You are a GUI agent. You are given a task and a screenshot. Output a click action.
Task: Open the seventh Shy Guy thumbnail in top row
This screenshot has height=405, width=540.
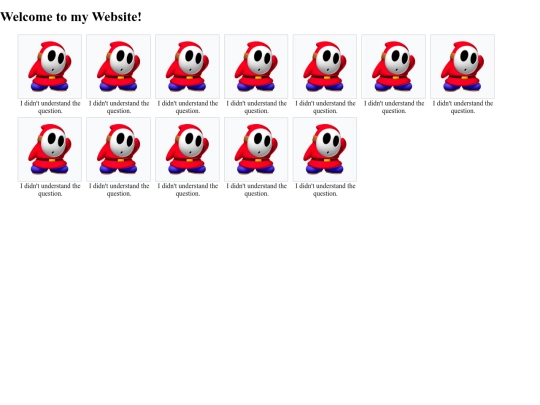click(463, 66)
